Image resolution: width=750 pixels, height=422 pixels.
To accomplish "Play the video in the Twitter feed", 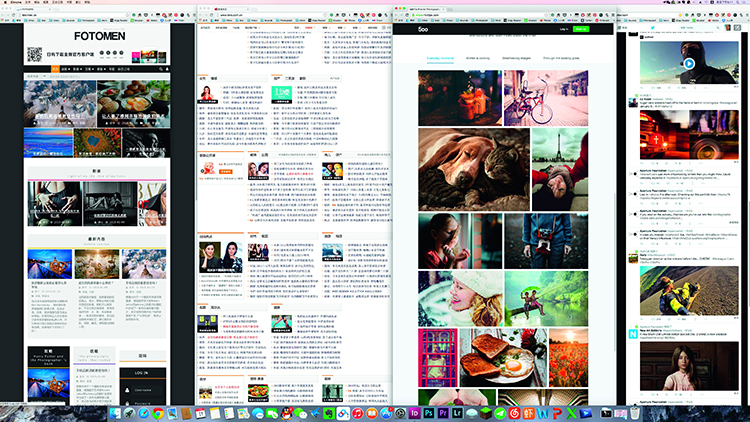I will pyautogui.click(x=689, y=63).
